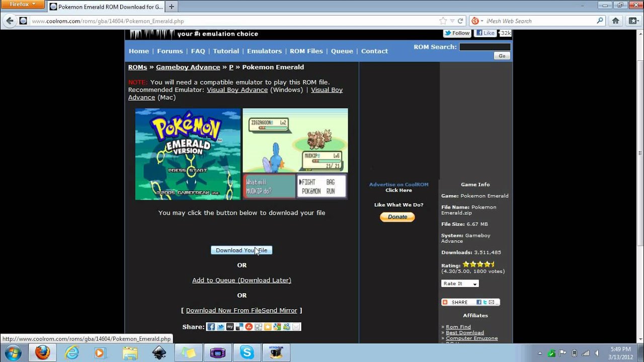Open the Home menu item
The width and height of the screenshot is (644, 362).
click(139, 51)
